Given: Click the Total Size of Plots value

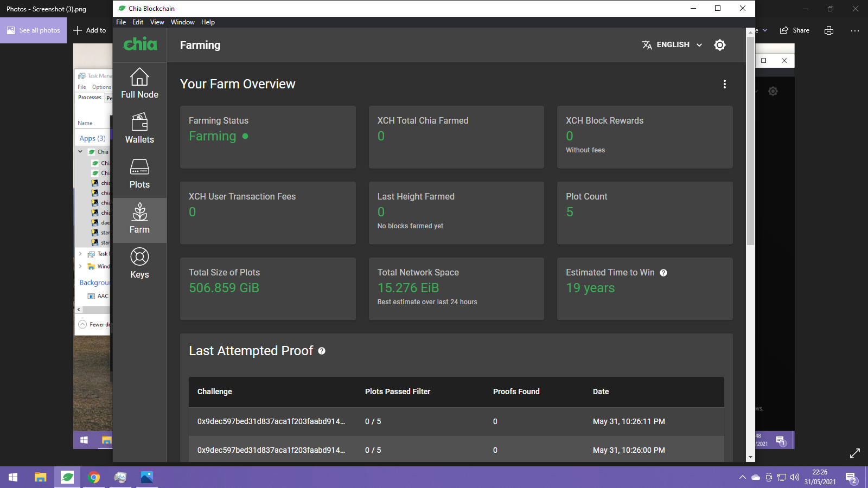Looking at the screenshot, I should click(224, 288).
